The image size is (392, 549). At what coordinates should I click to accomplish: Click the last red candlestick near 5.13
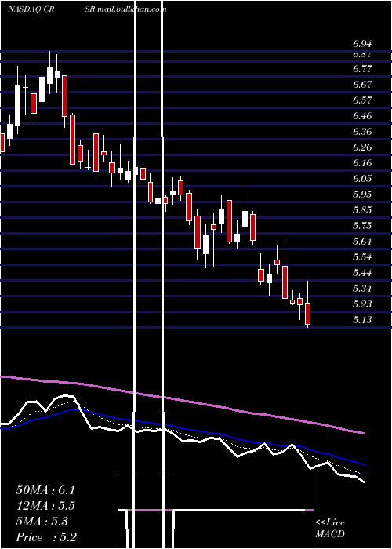(x=307, y=314)
